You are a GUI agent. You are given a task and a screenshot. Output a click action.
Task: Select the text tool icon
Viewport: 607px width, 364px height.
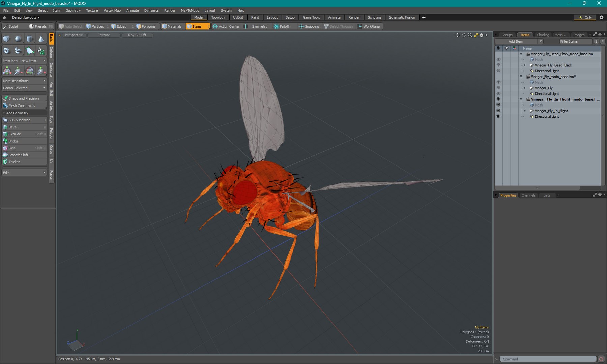[41, 51]
